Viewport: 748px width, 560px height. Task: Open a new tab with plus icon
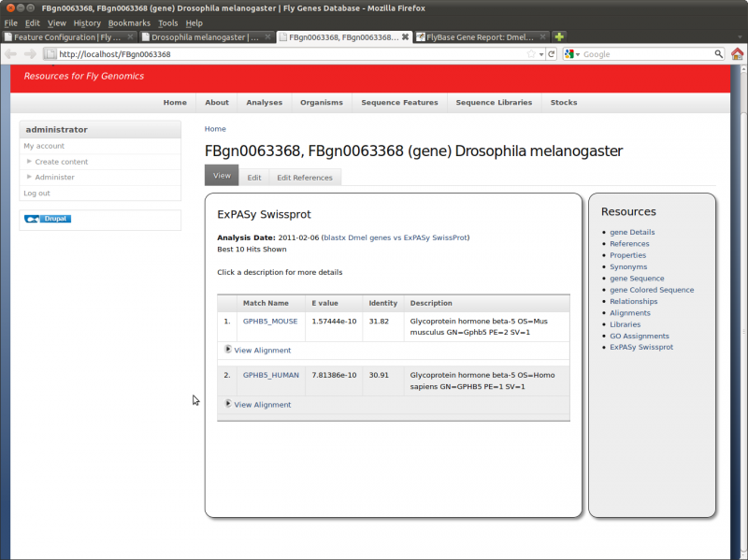point(559,36)
